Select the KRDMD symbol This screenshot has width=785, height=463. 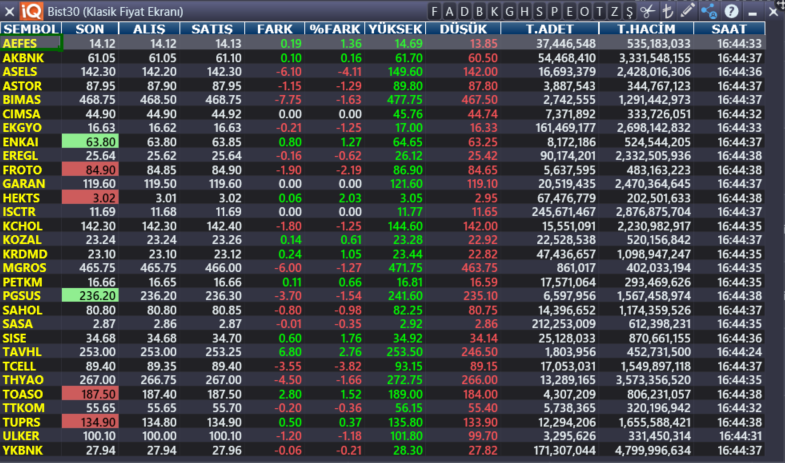click(25, 254)
